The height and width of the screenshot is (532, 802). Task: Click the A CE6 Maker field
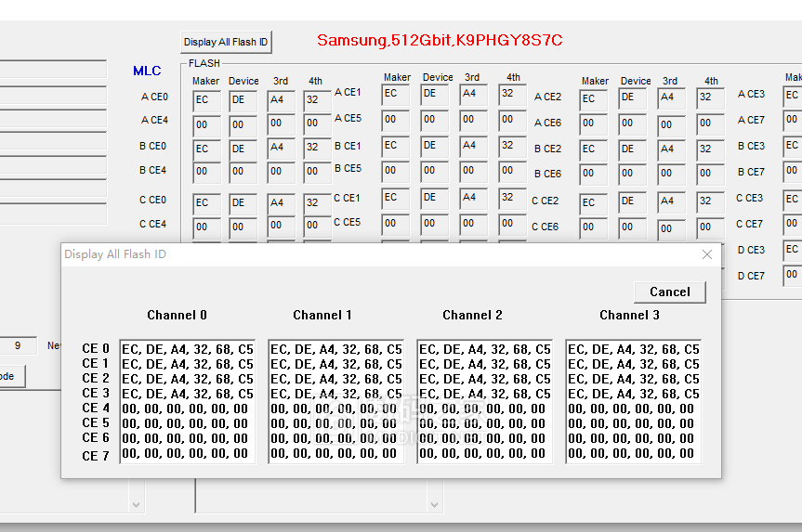point(594,123)
